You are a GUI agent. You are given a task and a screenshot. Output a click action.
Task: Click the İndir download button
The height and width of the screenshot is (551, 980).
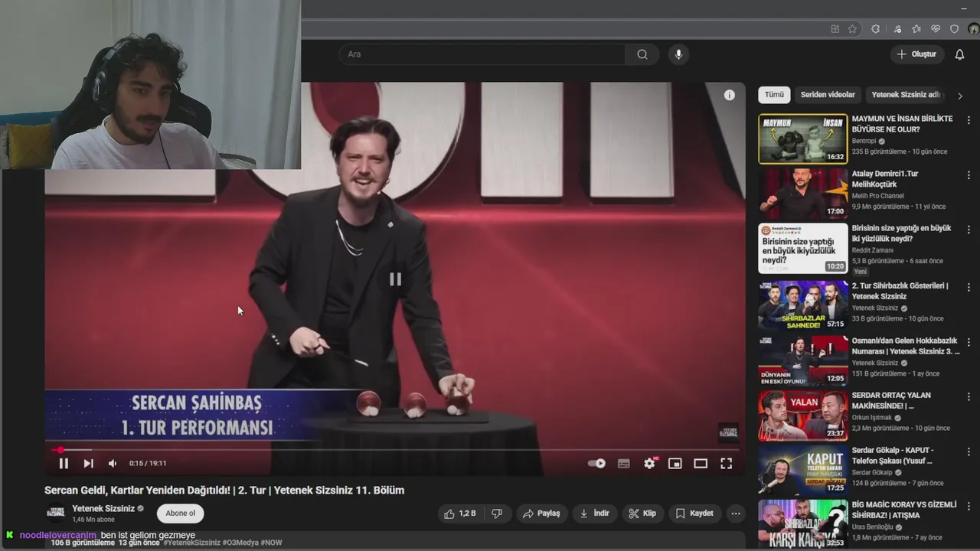click(x=595, y=514)
